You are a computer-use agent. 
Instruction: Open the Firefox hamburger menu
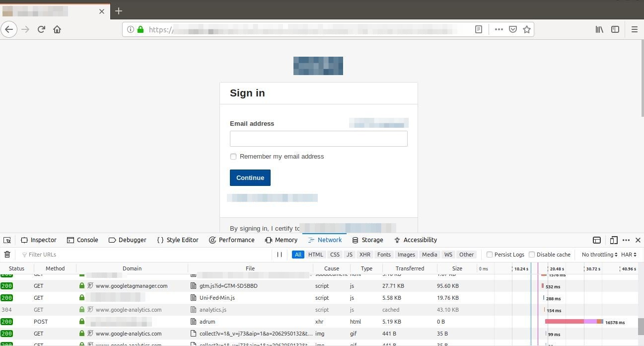point(634,29)
